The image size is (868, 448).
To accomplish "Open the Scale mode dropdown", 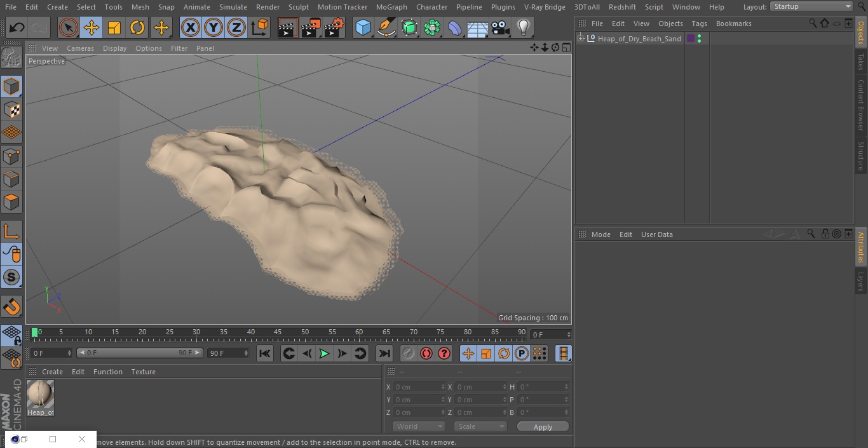I will tap(480, 426).
